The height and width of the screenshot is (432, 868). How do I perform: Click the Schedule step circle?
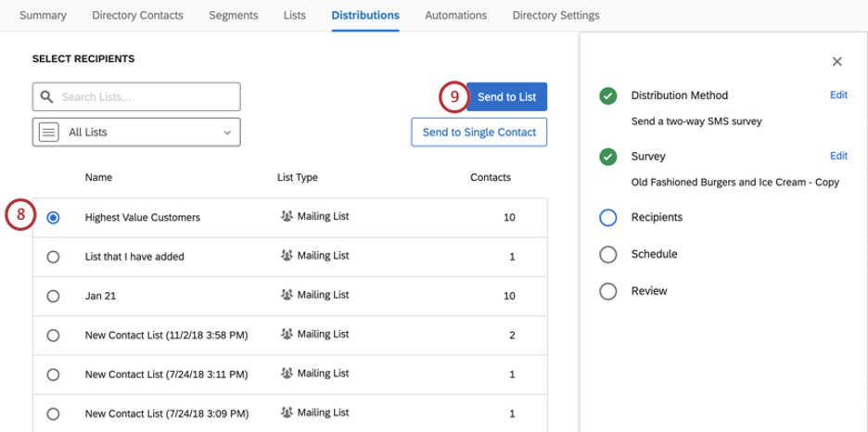point(607,255)
